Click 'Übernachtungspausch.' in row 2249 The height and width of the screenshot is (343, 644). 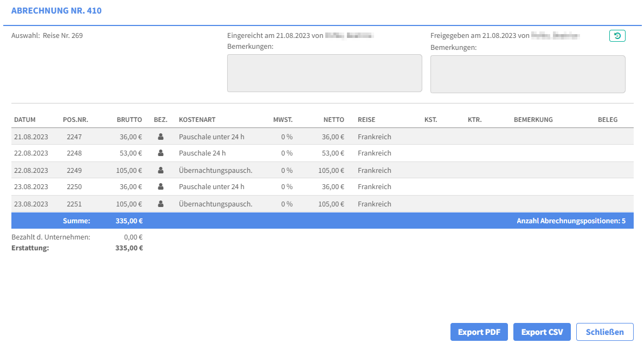[216, 171]
